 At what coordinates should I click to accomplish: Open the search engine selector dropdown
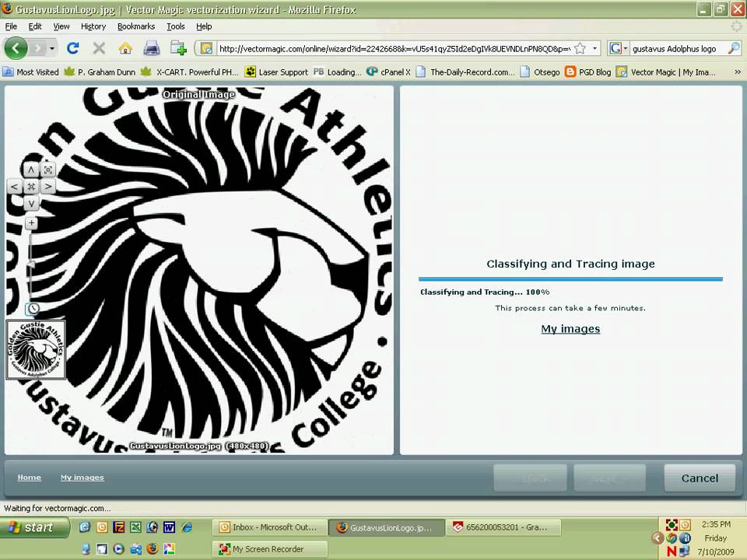pos(618,48)
